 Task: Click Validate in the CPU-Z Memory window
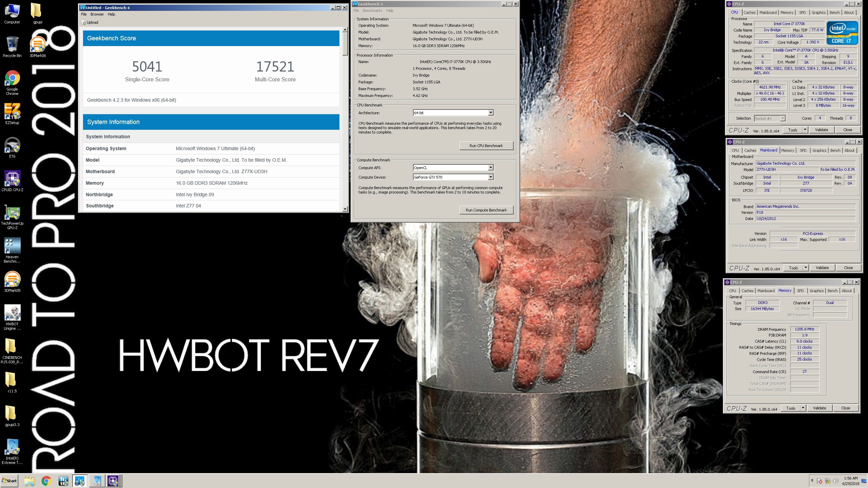[820, 408]
